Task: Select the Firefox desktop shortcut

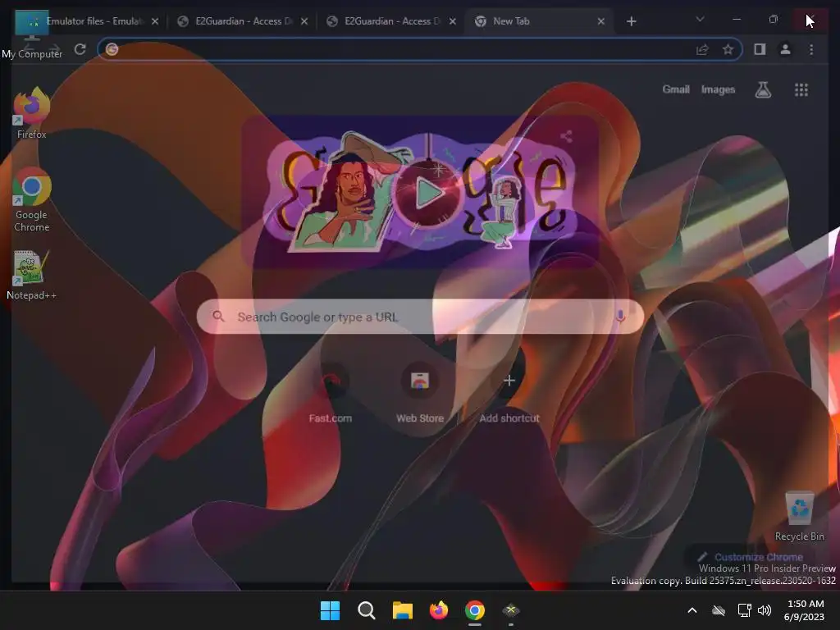Action: click(32, 113)
